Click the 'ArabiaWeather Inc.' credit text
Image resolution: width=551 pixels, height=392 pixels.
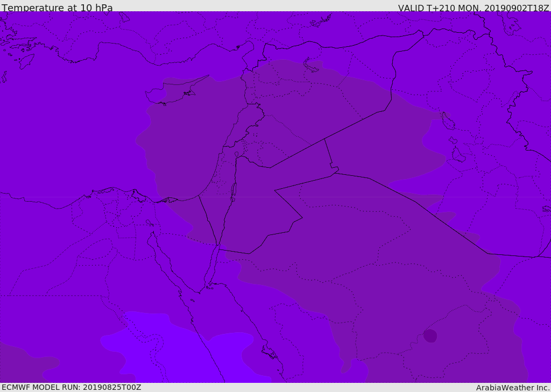click(513, 388)
